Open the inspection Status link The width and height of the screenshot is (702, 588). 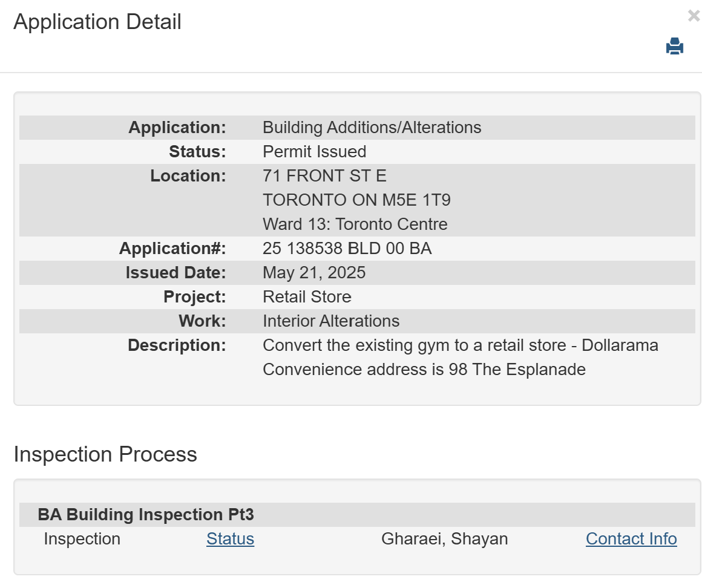[x=230, y=539]
